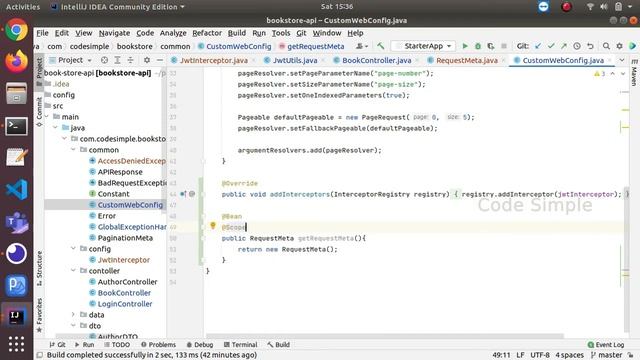Launch Chrome from the Ubuntu dock
Screen dimensions: 640x360
click(x=16, y=30)
